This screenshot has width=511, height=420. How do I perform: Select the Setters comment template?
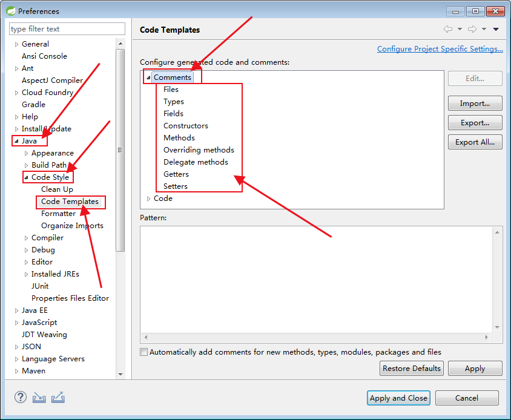[x=176, y=186]
